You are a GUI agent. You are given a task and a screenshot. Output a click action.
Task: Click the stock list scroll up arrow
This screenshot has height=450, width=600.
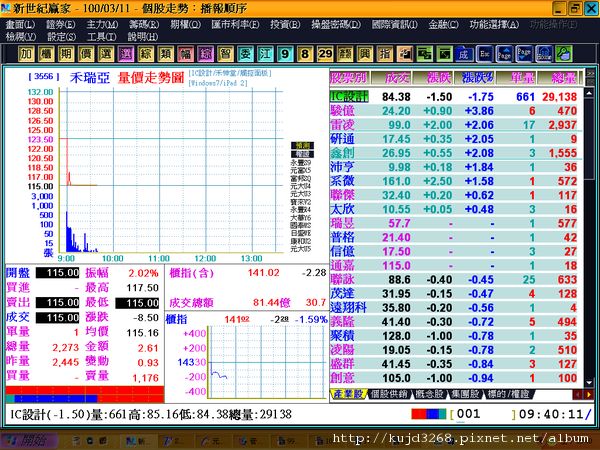click(x=589, y=93)
